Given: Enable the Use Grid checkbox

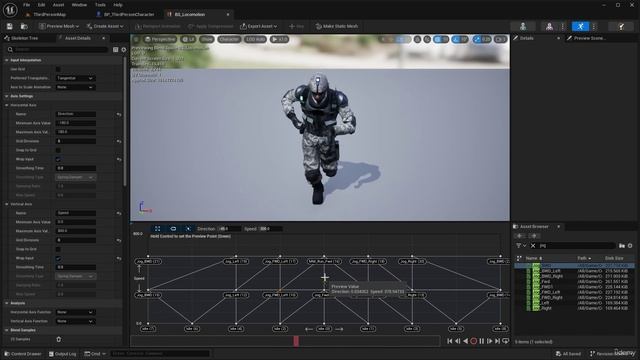Looking at the screenshot, I should click(x=58, y=69).
